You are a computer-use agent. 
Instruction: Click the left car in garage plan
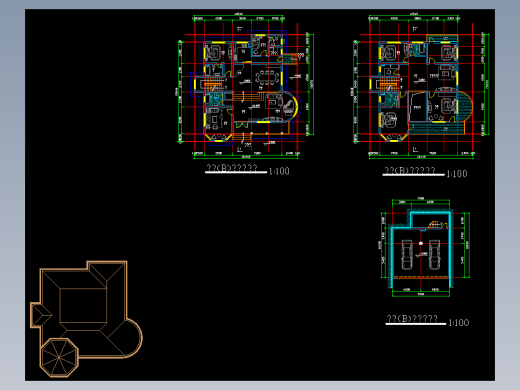407,254
